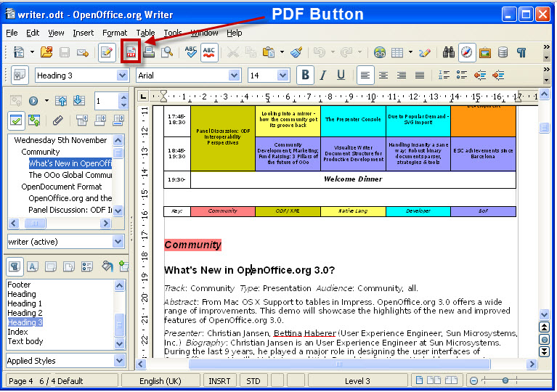Select 'OpenDocument Format' heading in Navigator
557x392 pixels.
click(x=62, y=187)
